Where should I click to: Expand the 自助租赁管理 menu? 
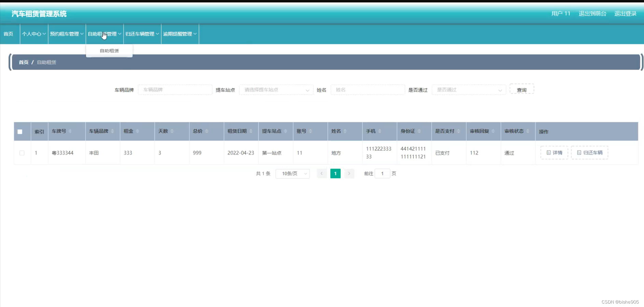click(104, 34)
